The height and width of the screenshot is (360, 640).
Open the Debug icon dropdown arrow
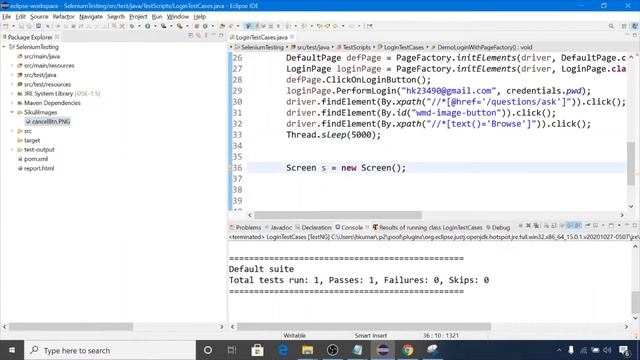click(x=139, y=26)
